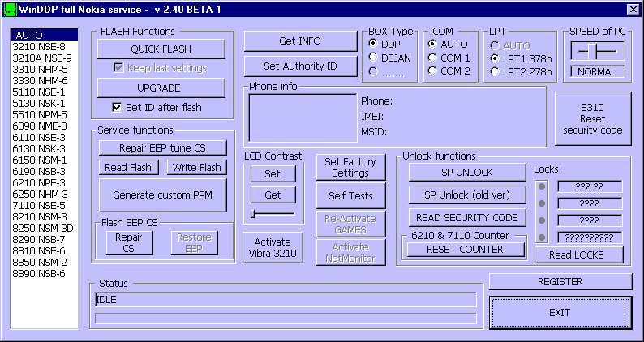Select 8290 NSB-7 model
Viewport: 644px width, 342px height.
click(45, 239)
